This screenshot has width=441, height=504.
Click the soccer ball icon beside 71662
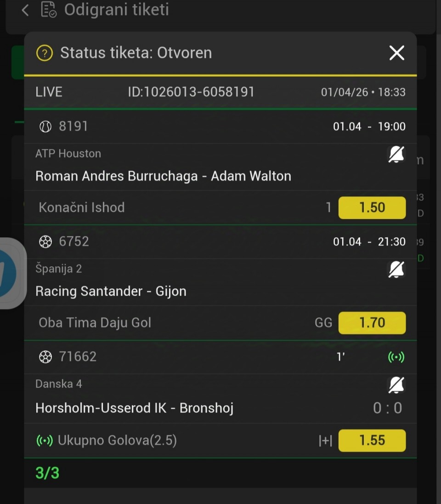pos(45,357)
